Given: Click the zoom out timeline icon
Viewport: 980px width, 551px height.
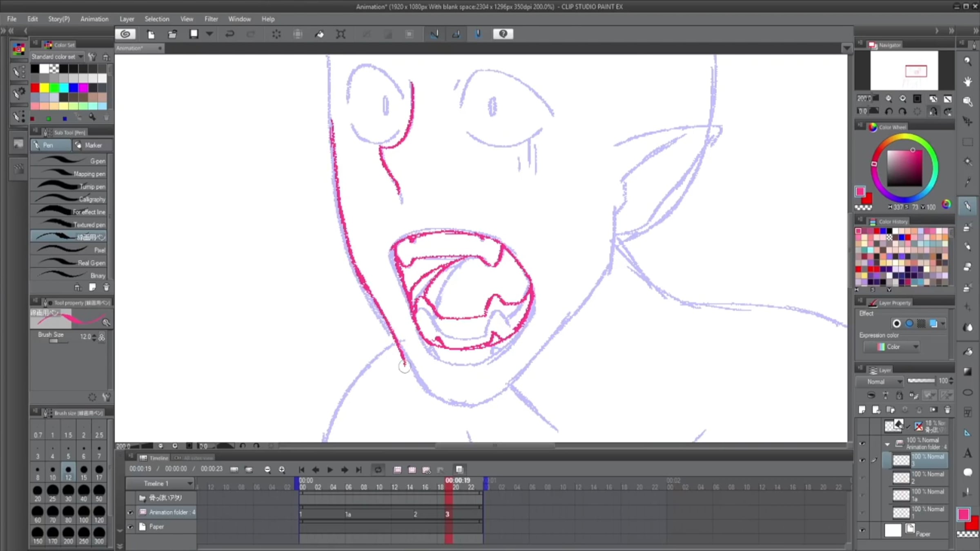Looking at the screenshot, I should pos(267,470).
